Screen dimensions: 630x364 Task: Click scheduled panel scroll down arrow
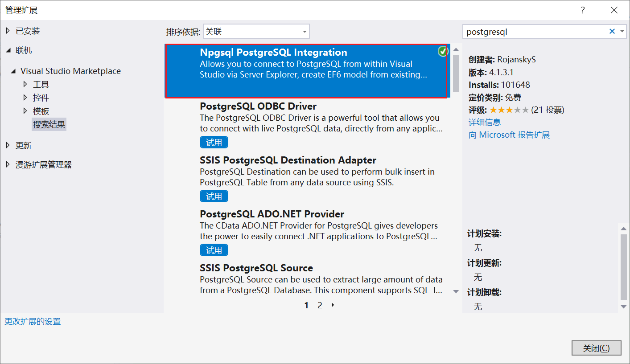(x=624, y=307)
